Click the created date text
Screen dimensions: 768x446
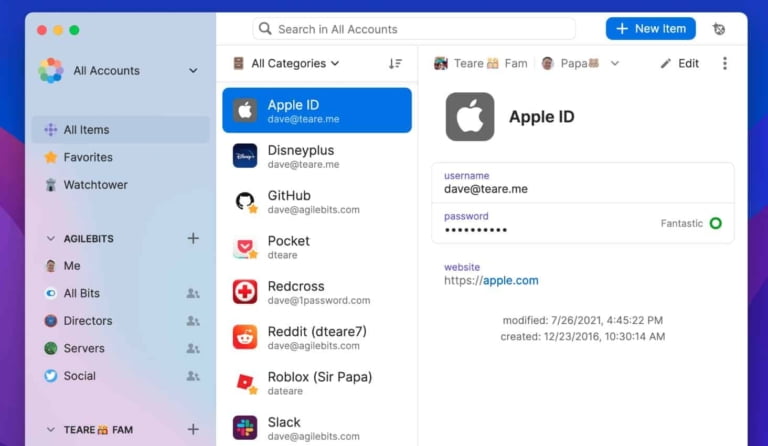583,336
